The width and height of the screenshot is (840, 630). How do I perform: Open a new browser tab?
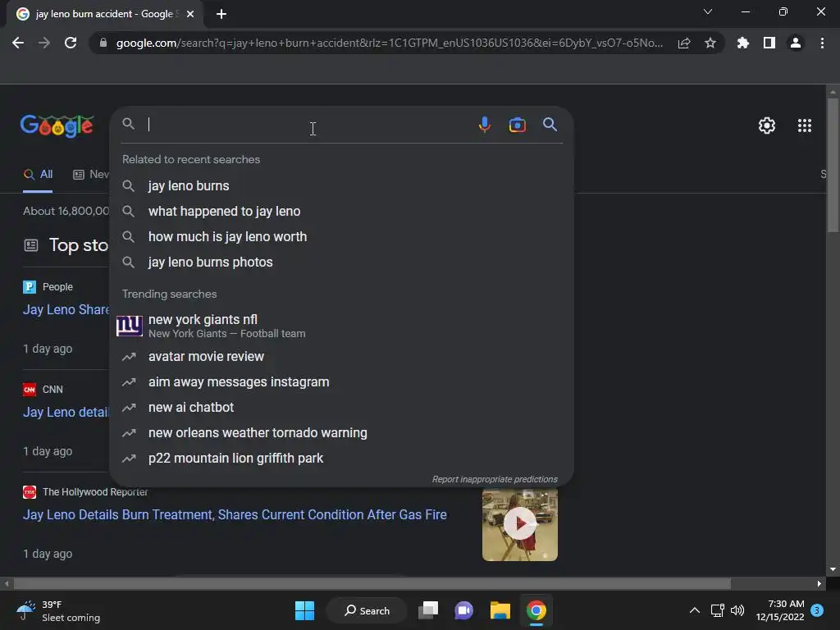pos(221,14)
